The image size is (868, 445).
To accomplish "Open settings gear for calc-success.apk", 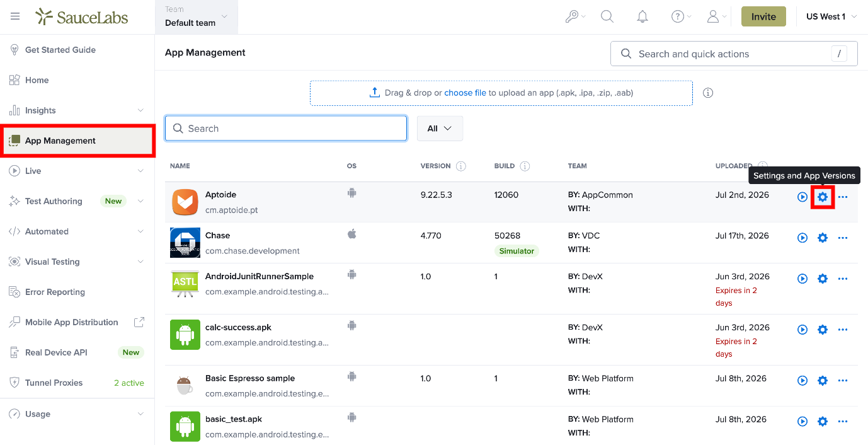I will [x=823, y=330].
